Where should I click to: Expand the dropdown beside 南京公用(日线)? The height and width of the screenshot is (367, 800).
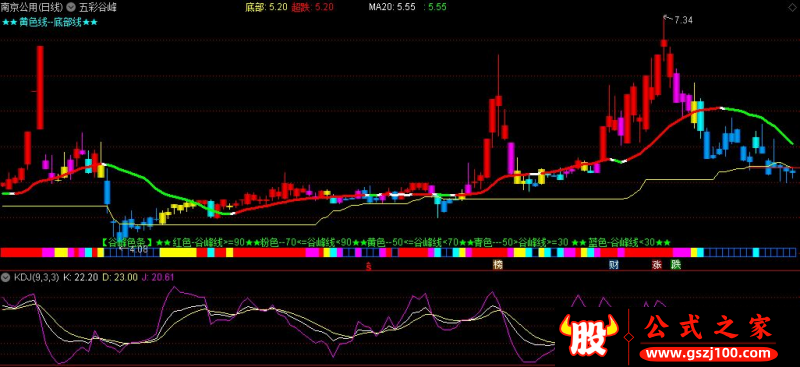(x=70, y=7)
